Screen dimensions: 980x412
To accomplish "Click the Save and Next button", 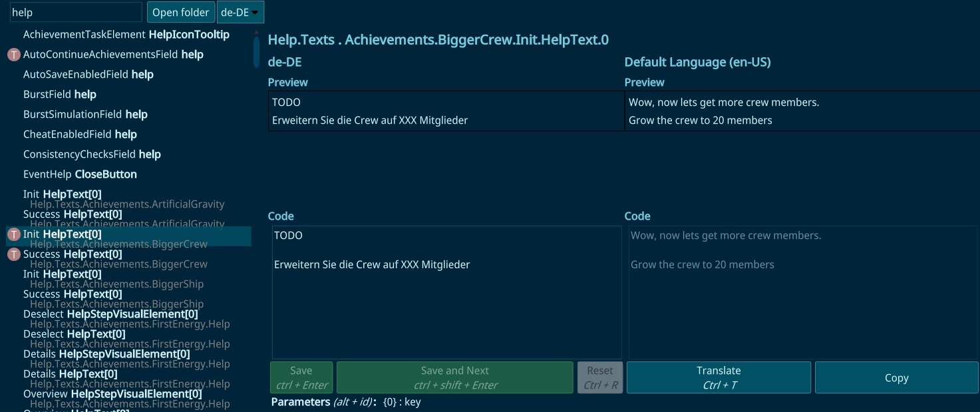I will click(x=454, y=377).
